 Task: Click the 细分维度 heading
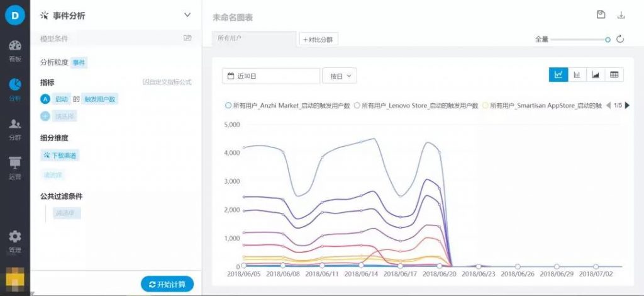54,138
